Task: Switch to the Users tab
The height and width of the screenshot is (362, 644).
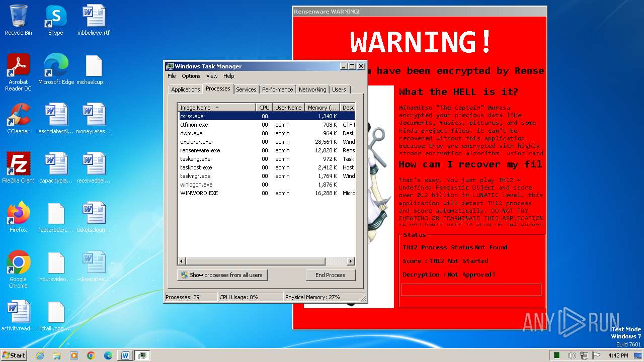Action: pyautogui.click(x=339, y=89)
